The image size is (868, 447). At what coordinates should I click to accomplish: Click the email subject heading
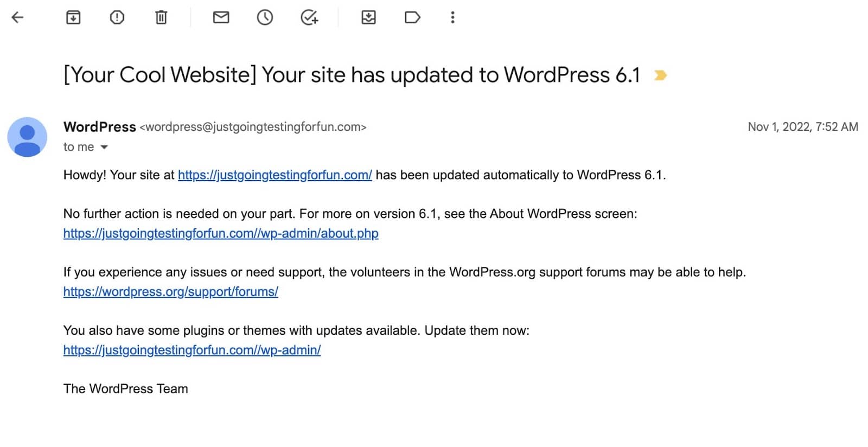[x=352, y=75]
